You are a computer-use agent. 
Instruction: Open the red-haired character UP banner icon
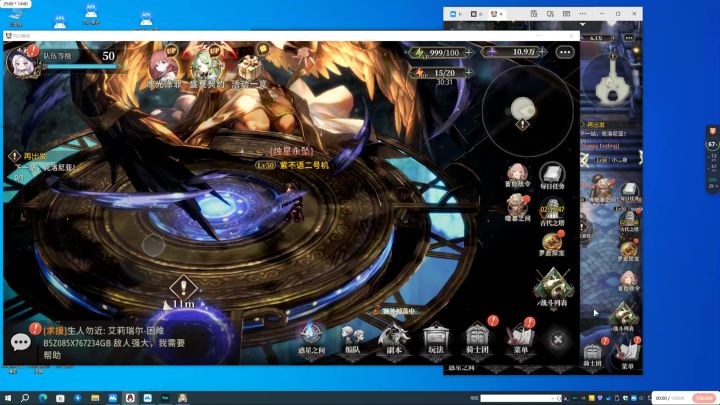(163, 68)
